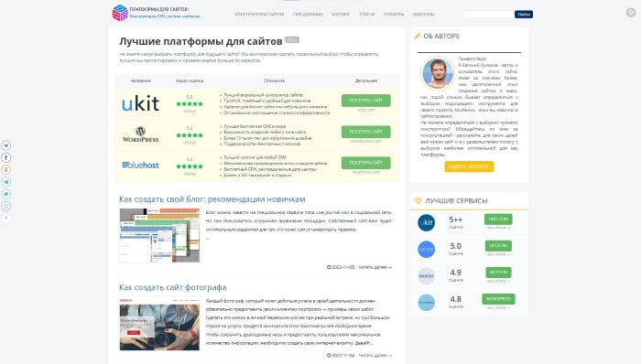
Task: Open наш обзор link under WORDPRESS sidebar button
Action: [498, 307]
